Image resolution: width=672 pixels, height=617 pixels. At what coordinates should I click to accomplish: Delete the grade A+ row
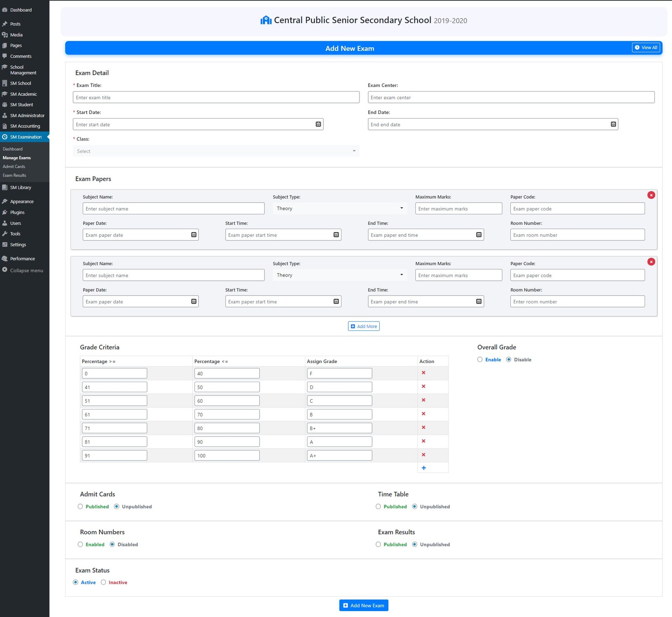pyautogui.click(x=423, y=455)
